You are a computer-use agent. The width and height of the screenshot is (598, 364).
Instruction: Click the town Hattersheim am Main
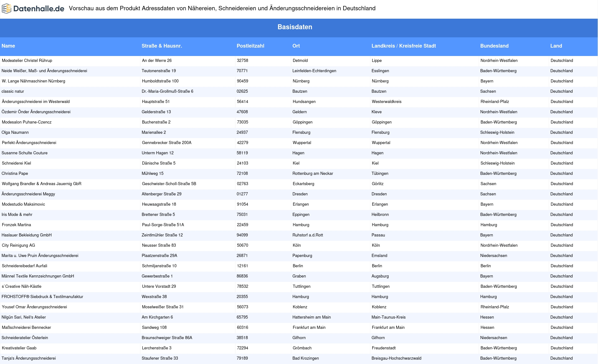[311, 317]
